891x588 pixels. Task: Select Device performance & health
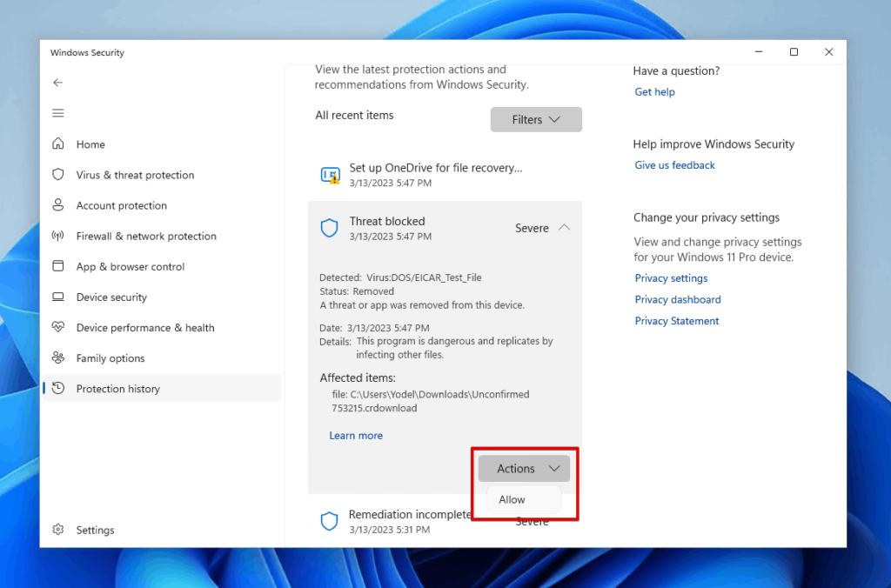(144, 327)
